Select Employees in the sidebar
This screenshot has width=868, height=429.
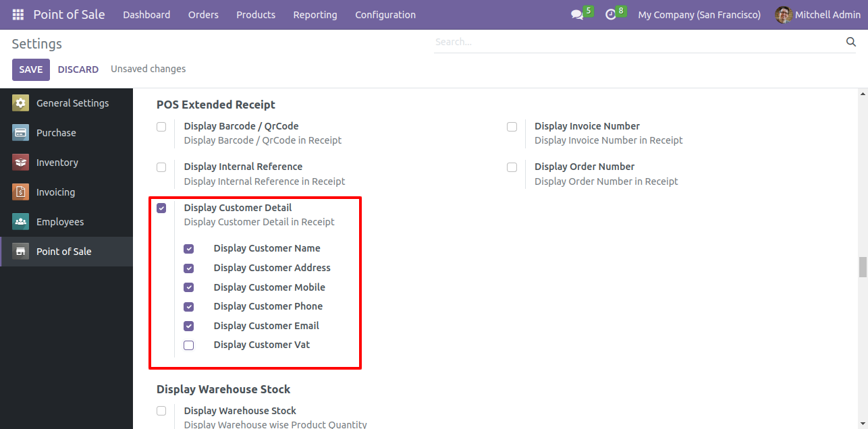[x=66, y=222]
